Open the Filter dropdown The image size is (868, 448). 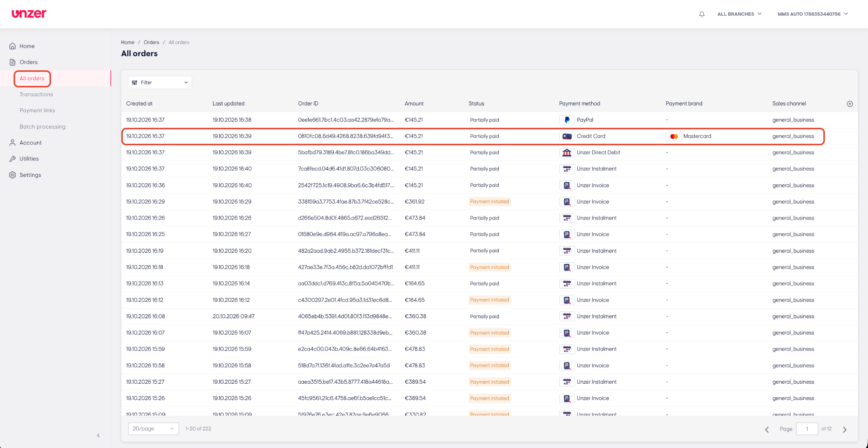pos(160,82)
